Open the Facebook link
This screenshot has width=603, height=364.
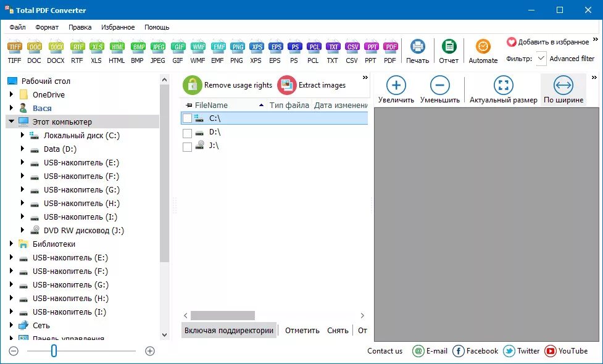(475, 350)
